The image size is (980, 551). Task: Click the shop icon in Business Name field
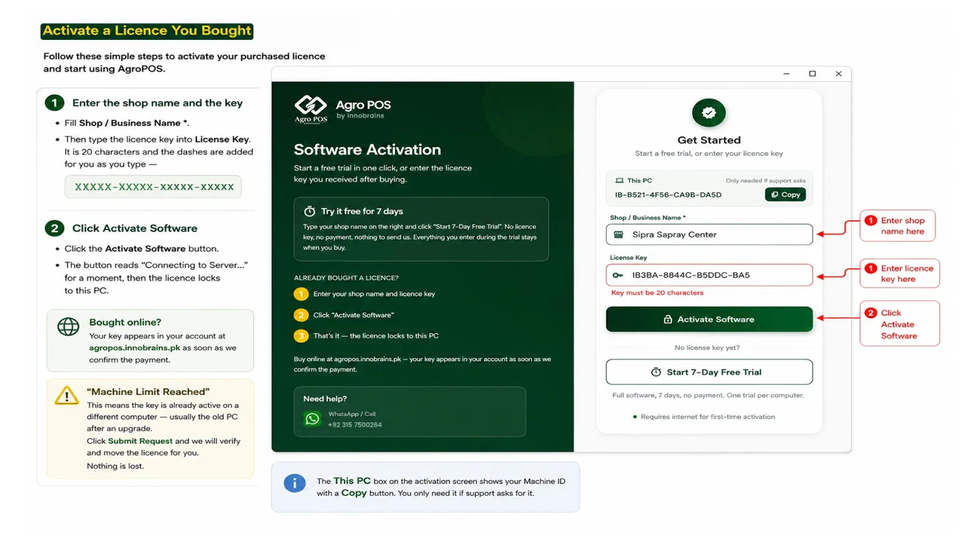[x=619, y=234]
